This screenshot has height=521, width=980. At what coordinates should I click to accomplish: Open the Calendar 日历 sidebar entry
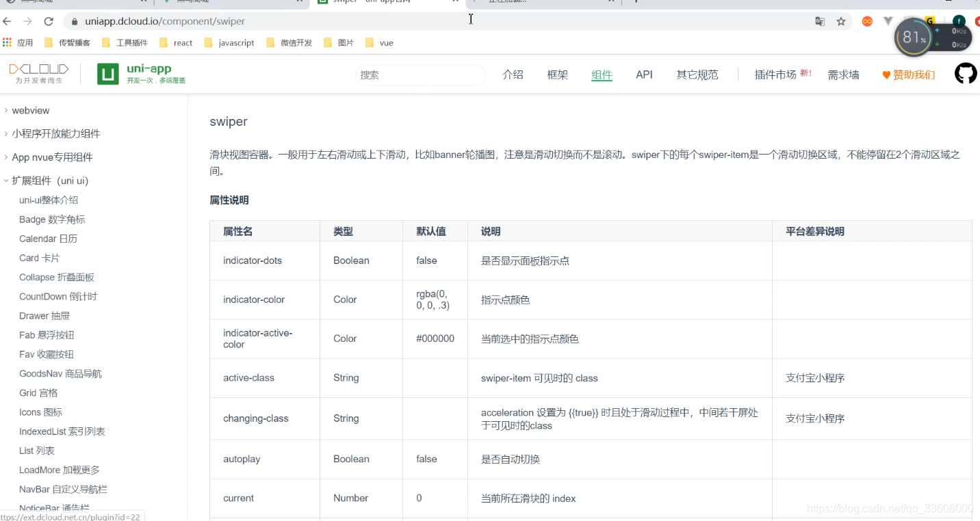[x=48, y=238]
